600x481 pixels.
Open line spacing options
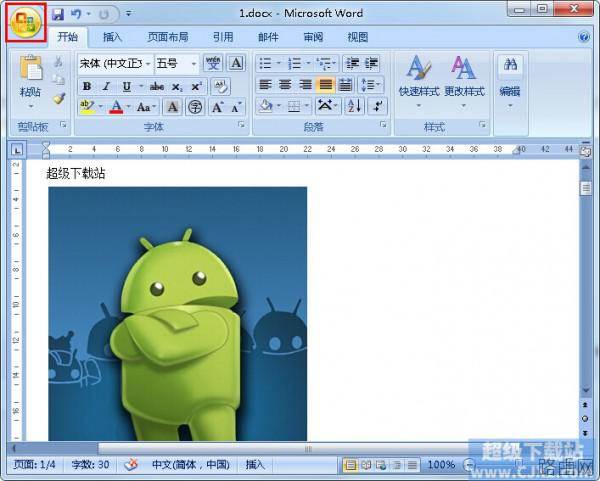370,85
